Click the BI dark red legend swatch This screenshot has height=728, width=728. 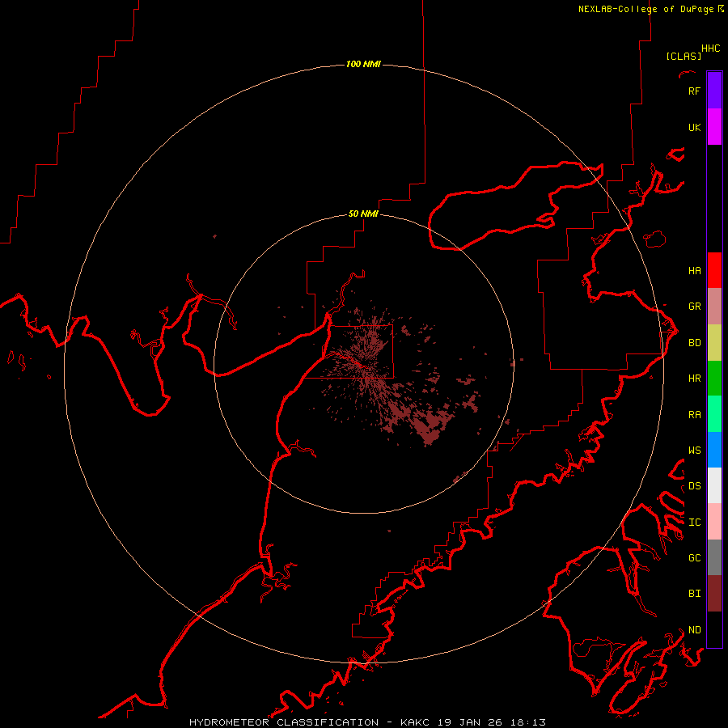[714, 594]
